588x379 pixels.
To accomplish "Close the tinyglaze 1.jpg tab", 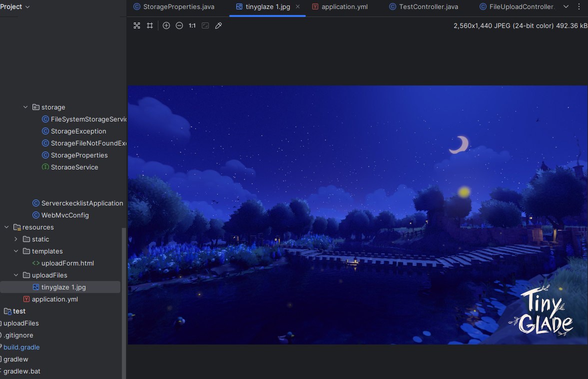I will [x=298, y=7].
